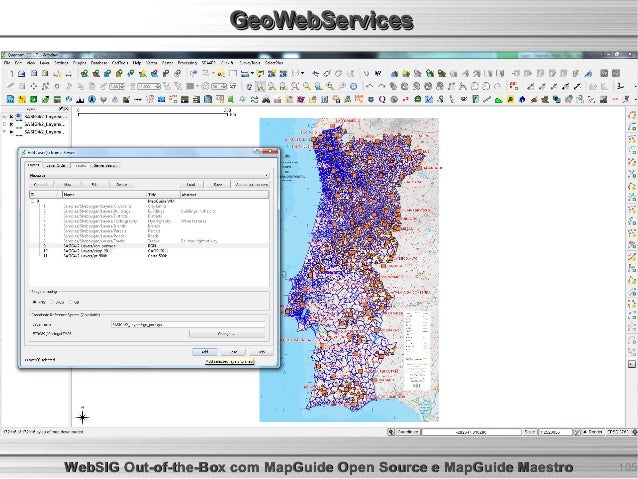Click the Add button in the dialog
This screenshot has width=638, height=479.
click(x=205, y=352)
